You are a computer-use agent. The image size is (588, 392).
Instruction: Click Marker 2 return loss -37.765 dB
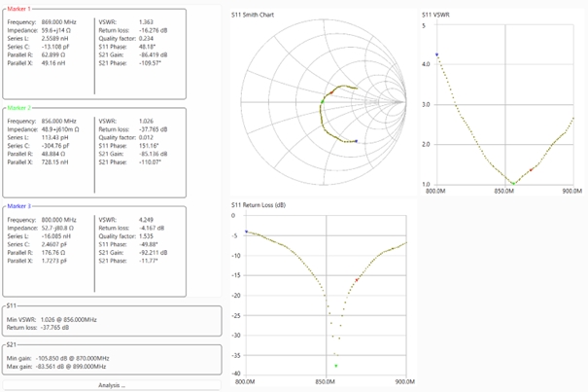pos(153,129)
